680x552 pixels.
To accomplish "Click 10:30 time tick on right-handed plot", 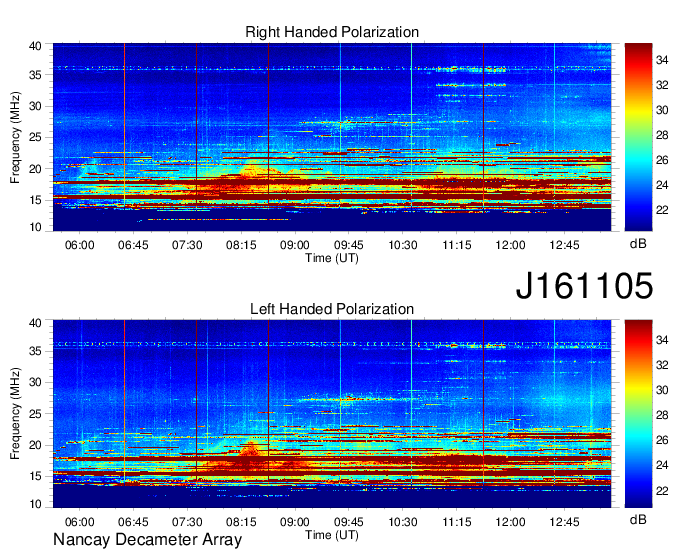I will pos(402,245).
